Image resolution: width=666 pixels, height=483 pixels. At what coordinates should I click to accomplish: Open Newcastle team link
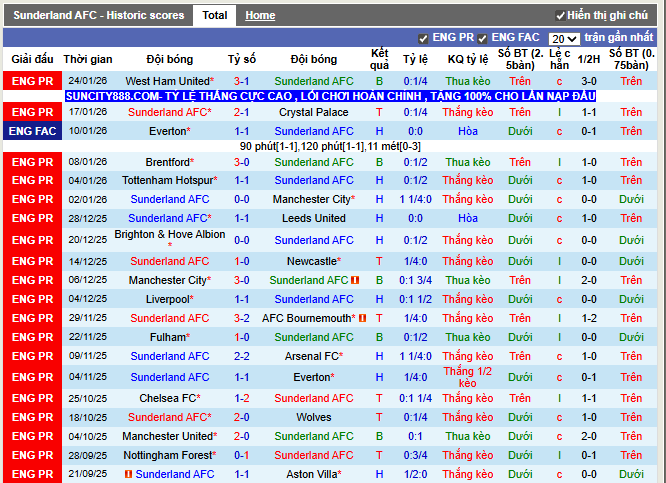[313, 261]
